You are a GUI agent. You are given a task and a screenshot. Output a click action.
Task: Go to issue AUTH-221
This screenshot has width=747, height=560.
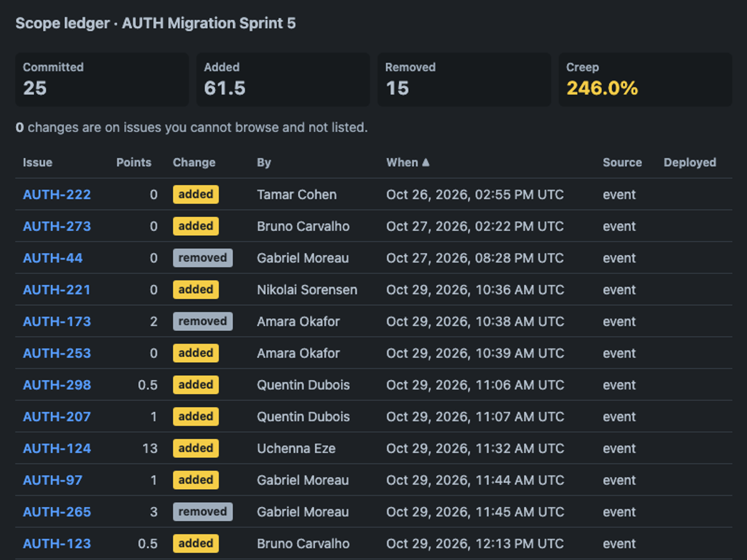coord(57,290)
